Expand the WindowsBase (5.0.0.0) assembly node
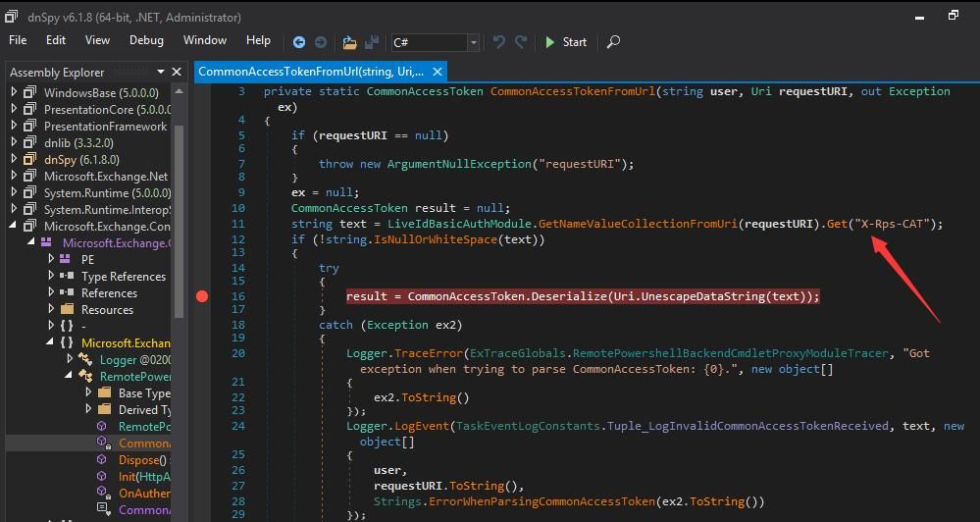Screen dimensions: 980x522 [14, 92]
